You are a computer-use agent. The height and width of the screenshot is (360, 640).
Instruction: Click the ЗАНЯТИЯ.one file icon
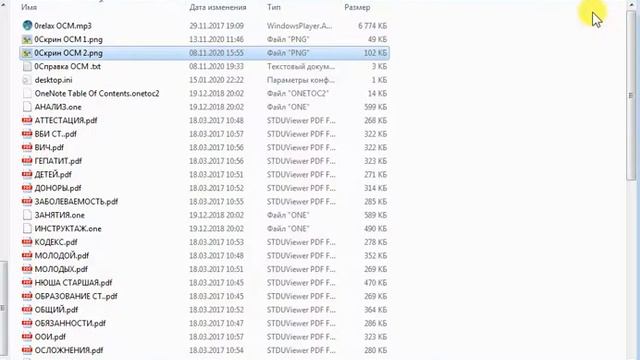pos(27,215)
